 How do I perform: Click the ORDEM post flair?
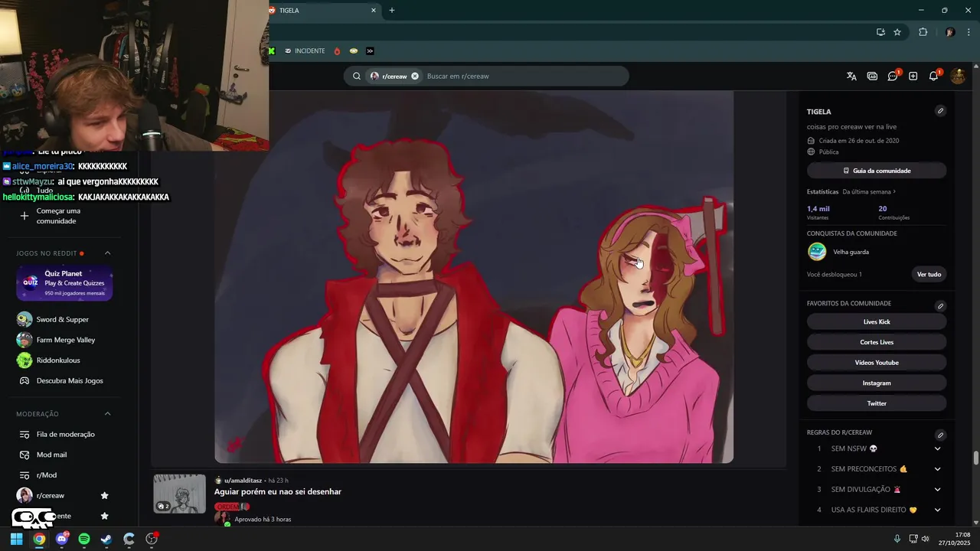pos(232,507)
